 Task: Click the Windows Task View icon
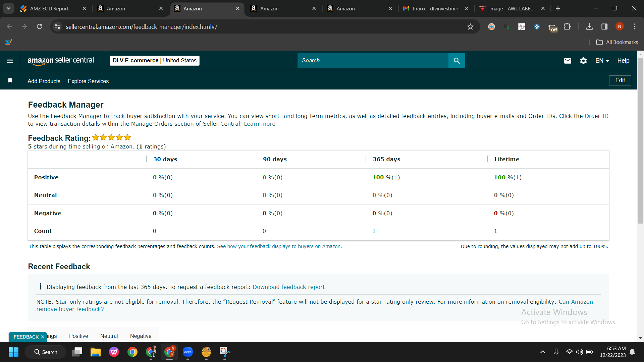[77, 352]
